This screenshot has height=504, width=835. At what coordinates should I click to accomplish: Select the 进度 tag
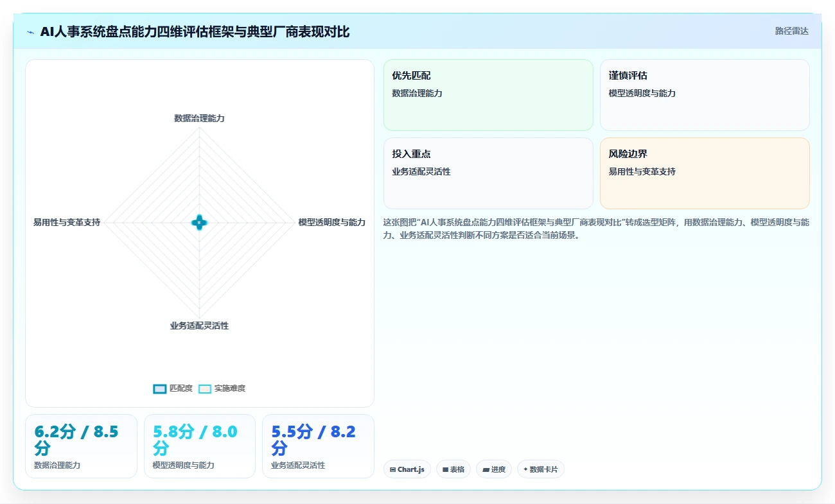tap(494, 469)
